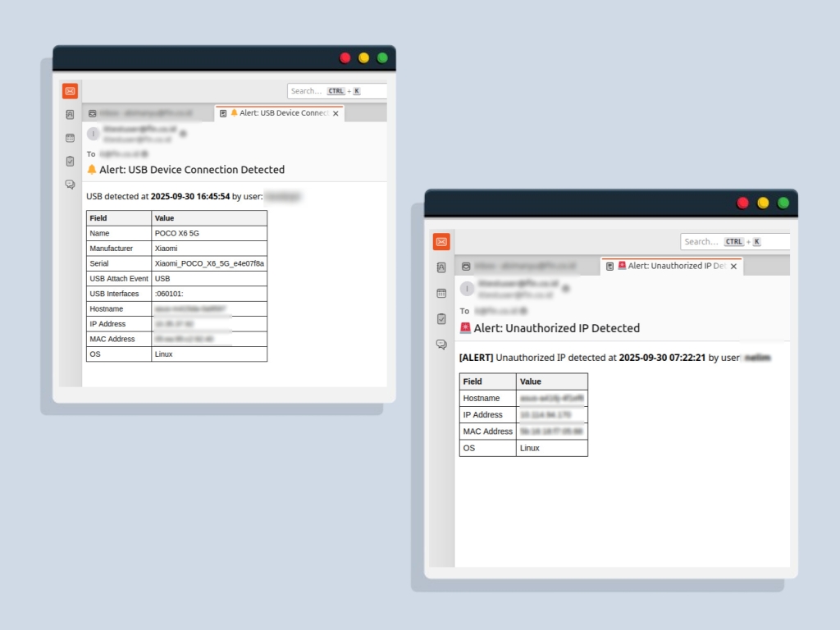Open Calendar in the USB alert window
Image resolution: width=840 pixels, height=630 pixels.
click(70, 138)
